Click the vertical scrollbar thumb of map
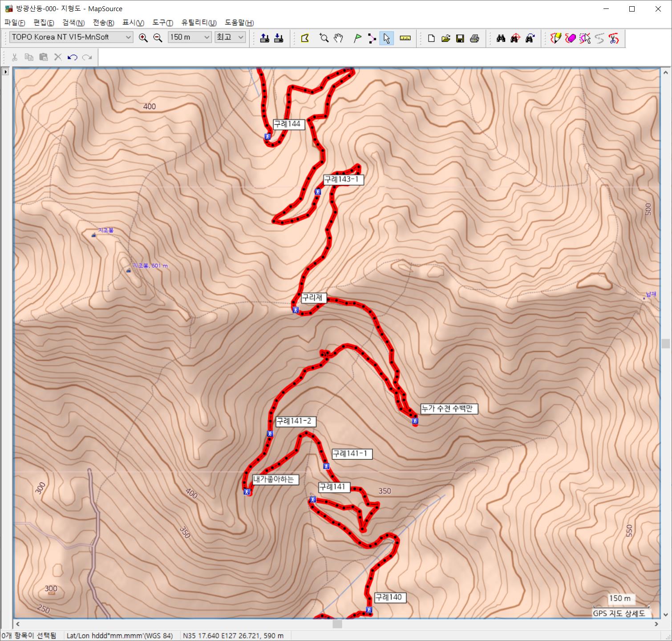Viewport: 672px width, 641px height. tap(666, 344)
